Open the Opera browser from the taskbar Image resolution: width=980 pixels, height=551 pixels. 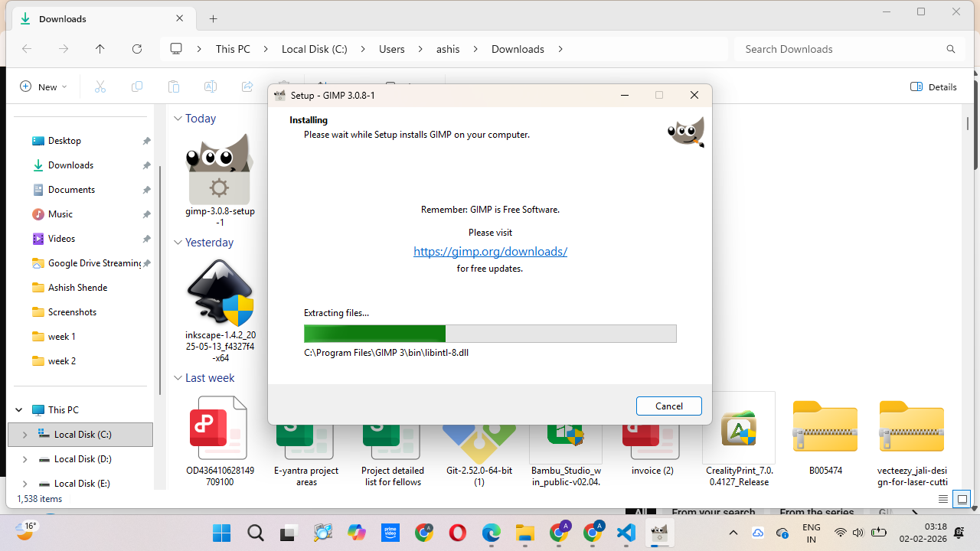point(458,533)
